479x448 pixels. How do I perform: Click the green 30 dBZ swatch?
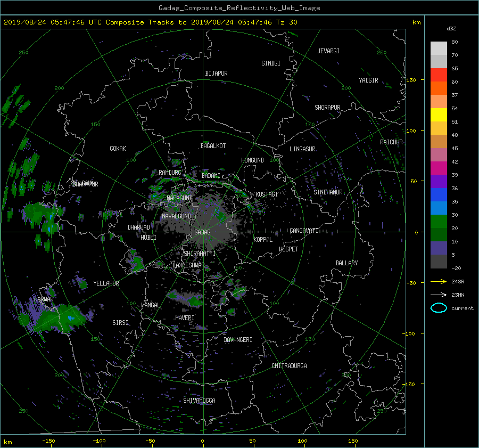[x=439, y=221]
